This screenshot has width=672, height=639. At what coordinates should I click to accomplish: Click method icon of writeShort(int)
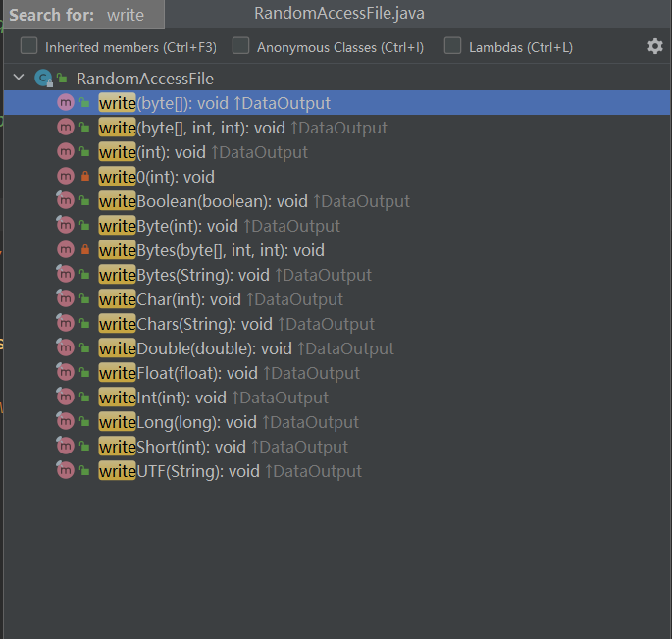[65, 446]
